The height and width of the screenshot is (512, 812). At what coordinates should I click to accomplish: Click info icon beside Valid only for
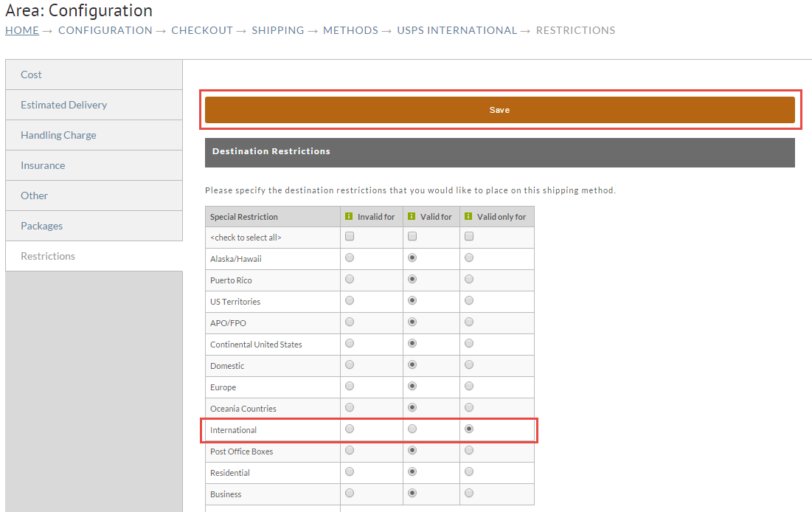pos(468,216)
